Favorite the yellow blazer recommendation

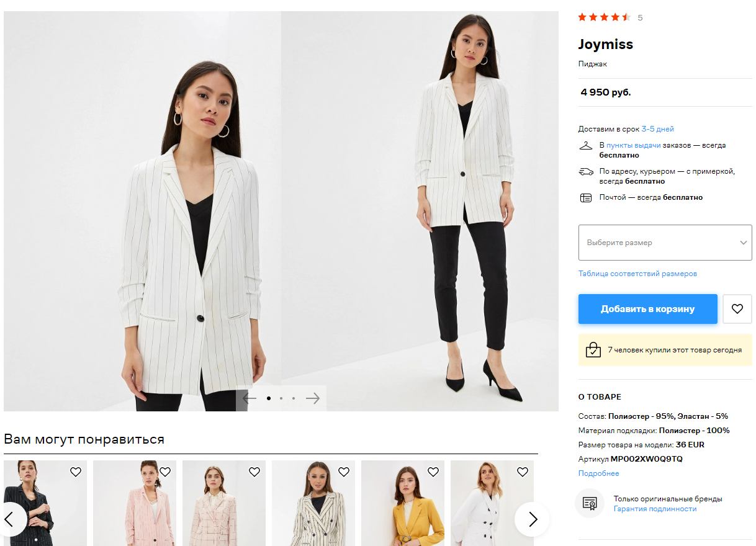(x=433, y=472)
